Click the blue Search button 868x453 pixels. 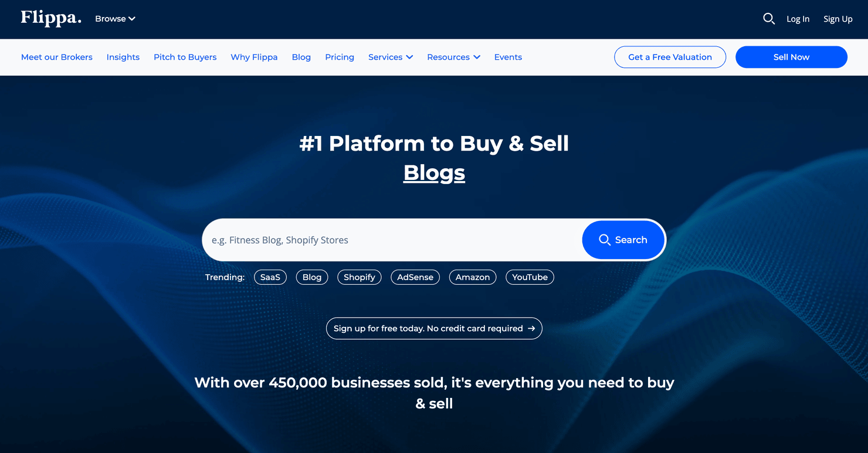623,240
